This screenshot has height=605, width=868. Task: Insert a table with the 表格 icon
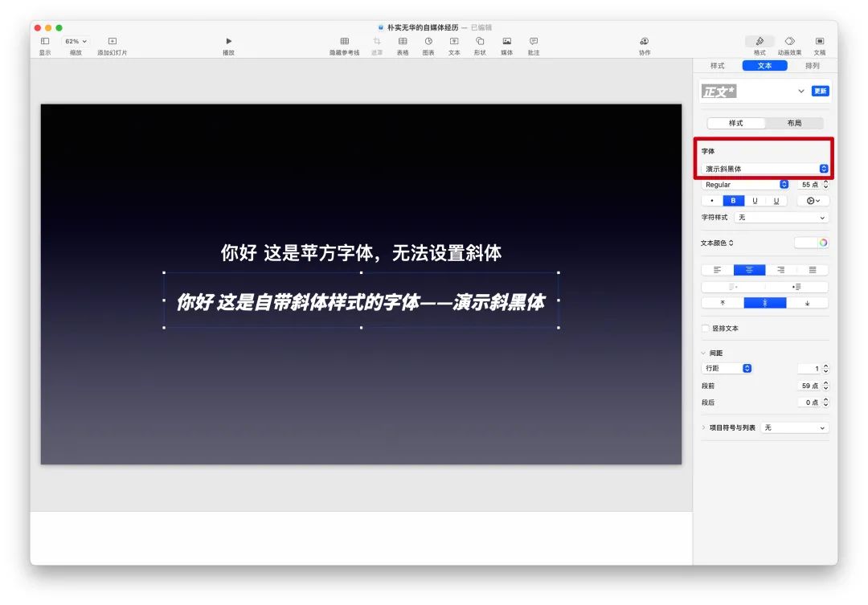pyautogui.click(x=403, y=42)
